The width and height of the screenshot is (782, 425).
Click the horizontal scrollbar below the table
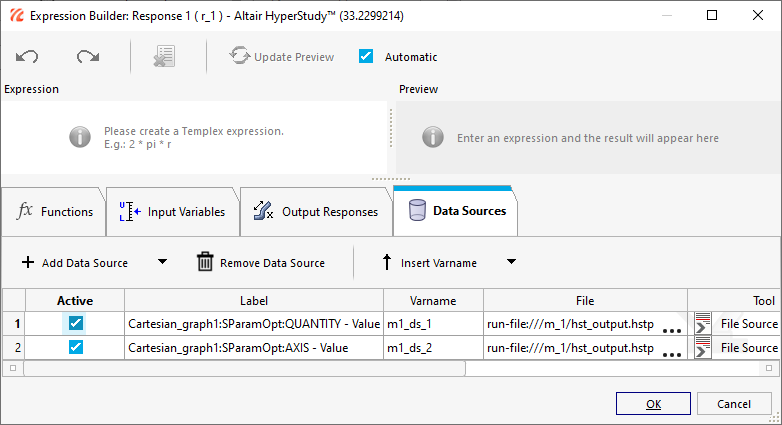coord(244,368)
